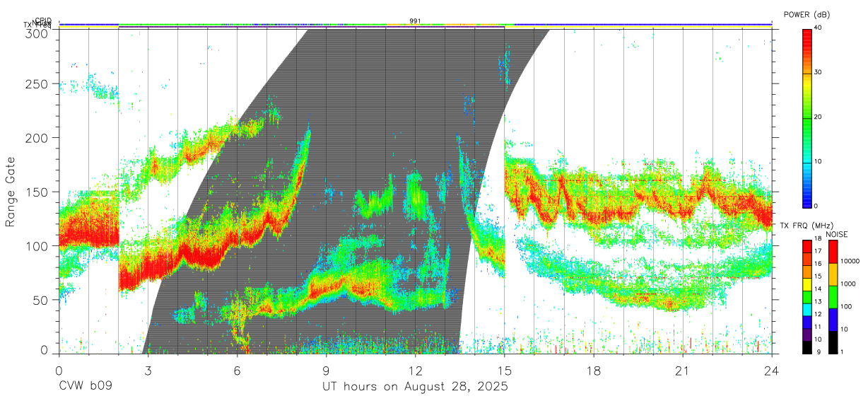
Task: Click the 200 tick on the Range Gate axis
Action: tap(36, 137)
